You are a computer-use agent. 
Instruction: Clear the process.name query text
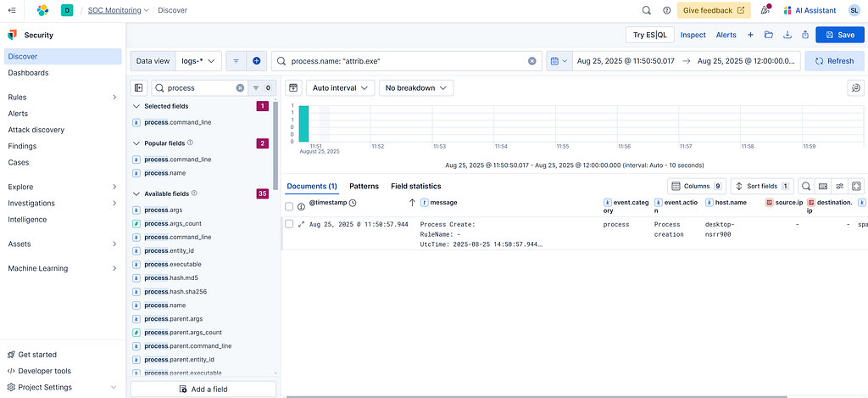[x=532, y=61]
